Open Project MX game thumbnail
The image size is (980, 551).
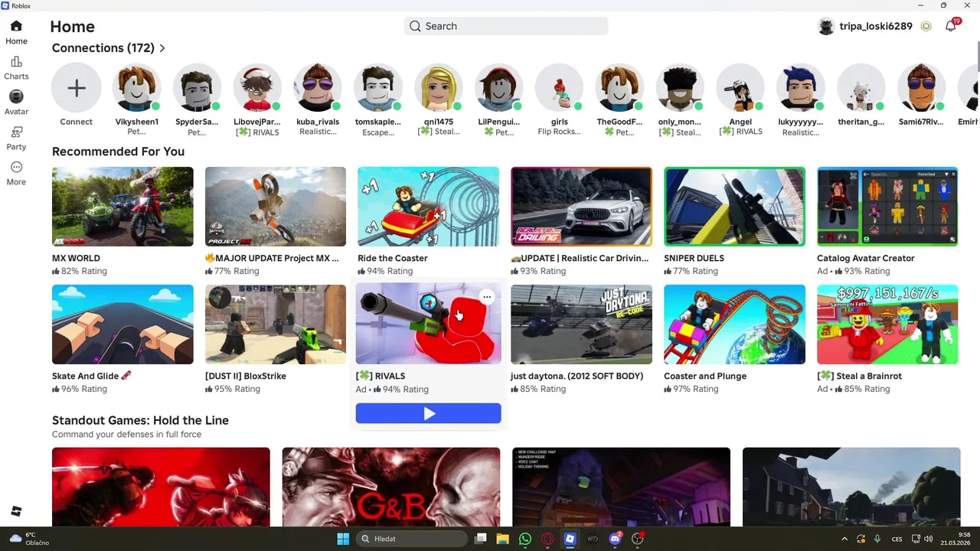(276, 207)
